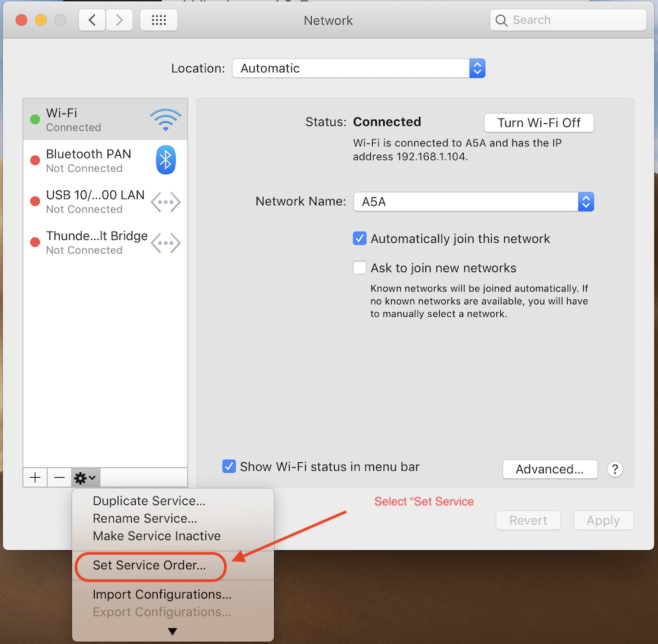Screen dimensions: 658x644
Task: Click the ethernet icon beside USB 10/...00 LAN
Action: tap(166, 202)
